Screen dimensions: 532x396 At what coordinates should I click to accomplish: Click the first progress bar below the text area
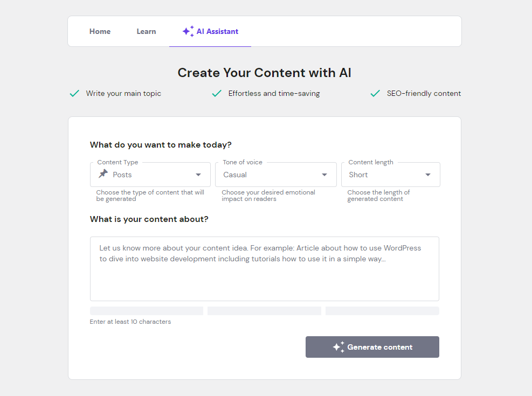pos(146,310)
